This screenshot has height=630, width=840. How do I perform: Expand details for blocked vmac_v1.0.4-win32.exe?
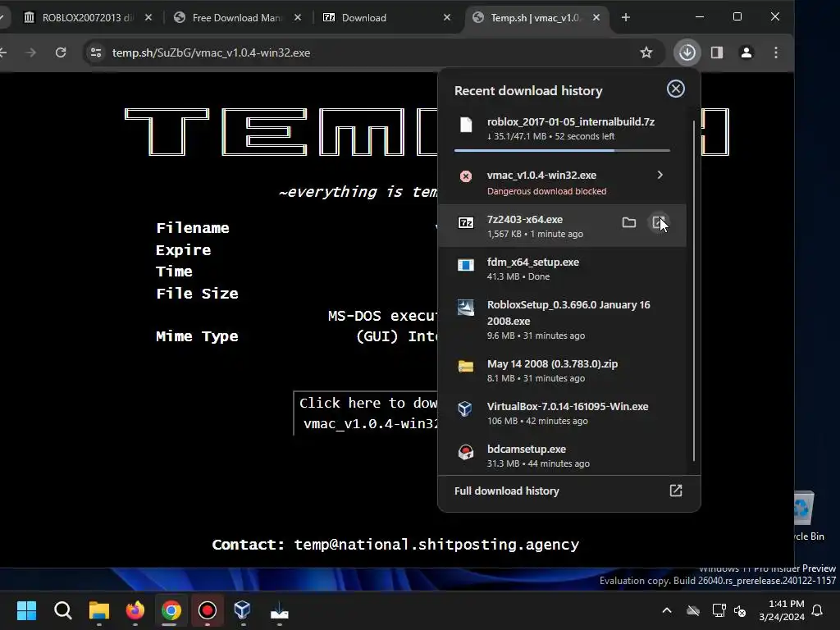coord(660,176)
